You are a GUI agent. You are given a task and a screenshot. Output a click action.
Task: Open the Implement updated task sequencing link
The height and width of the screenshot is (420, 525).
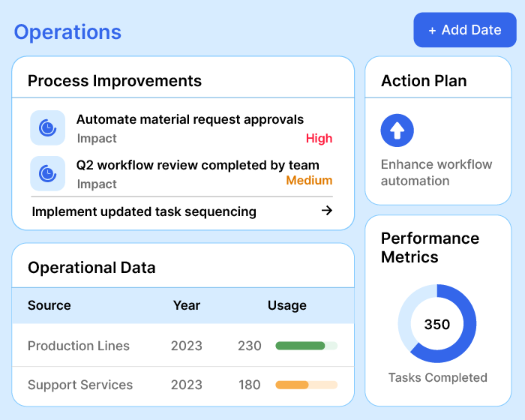tap(144, 211)
